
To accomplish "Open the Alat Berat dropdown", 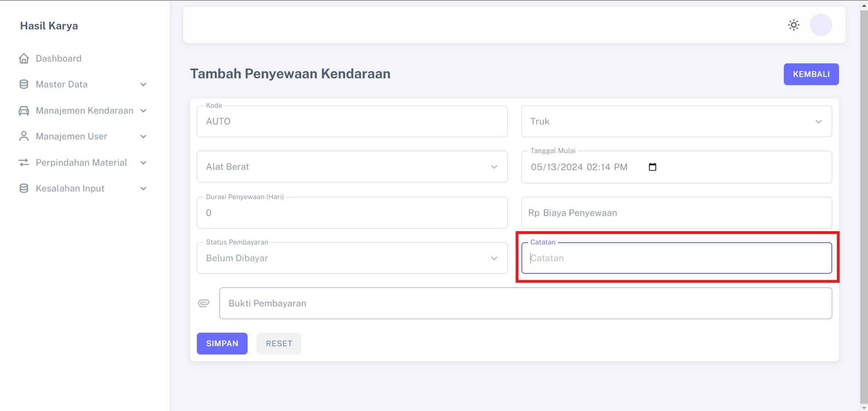I will [x=352, y=167].
